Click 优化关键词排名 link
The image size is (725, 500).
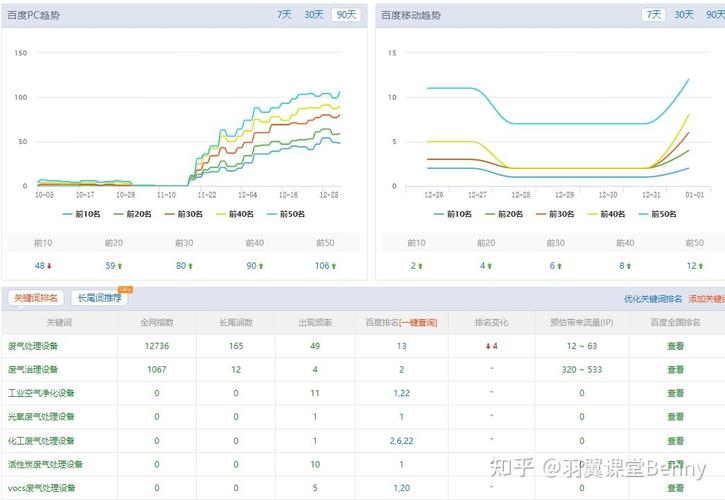coord(652,299)
